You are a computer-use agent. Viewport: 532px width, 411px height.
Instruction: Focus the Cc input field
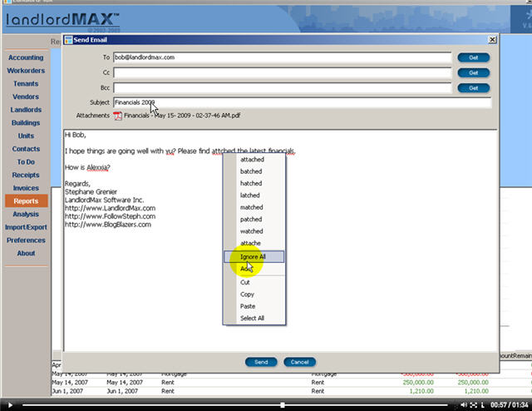click(x=283, y=72)
